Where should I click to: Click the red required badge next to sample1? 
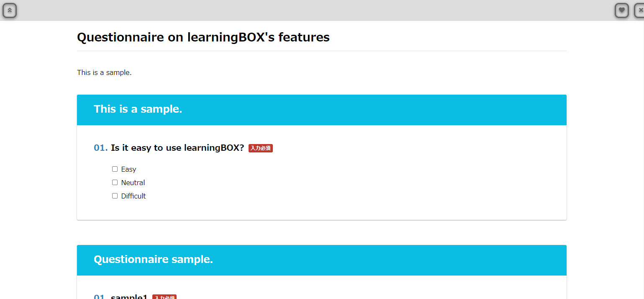[164, 297]
